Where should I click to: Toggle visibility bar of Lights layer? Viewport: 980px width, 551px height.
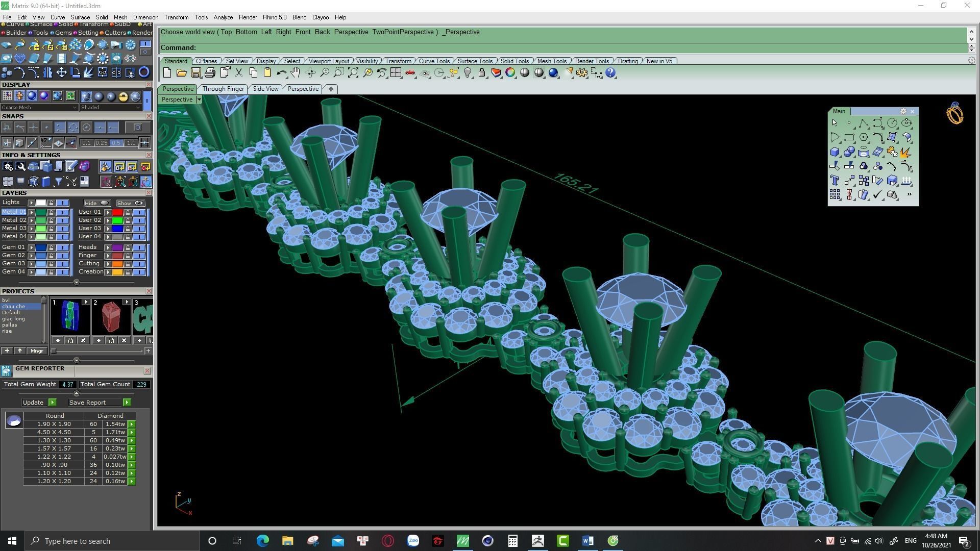62,203
